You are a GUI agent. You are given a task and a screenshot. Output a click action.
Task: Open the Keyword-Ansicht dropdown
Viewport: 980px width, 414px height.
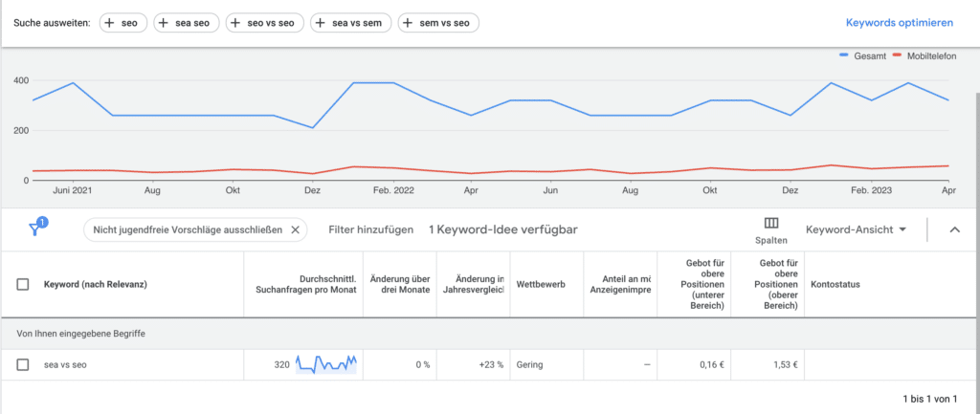tap(856, 229)
